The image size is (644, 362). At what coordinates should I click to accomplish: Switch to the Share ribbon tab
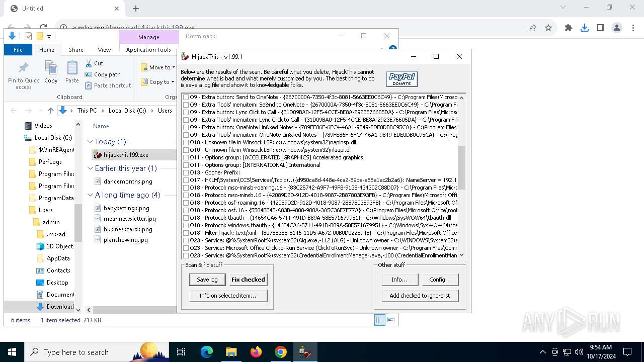76,50
